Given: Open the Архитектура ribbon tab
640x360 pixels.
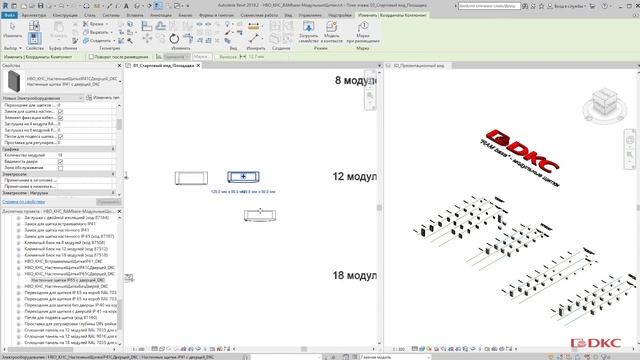Looking at the screenshot, I should point(34,15).
